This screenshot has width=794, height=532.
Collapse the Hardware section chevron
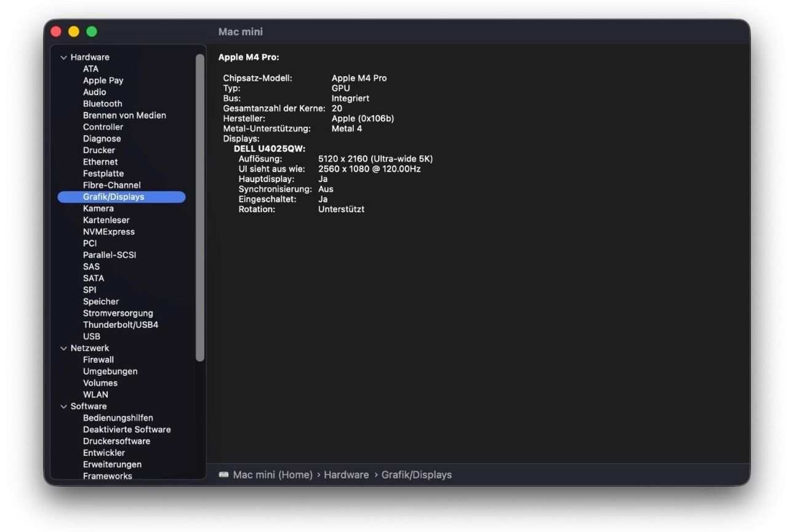63,57
